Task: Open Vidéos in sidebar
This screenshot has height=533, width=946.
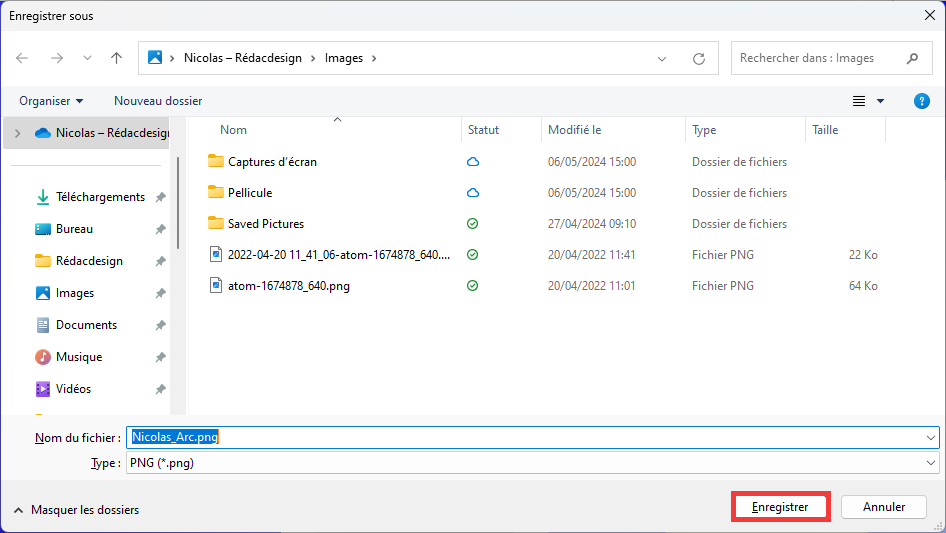Action: [74, 389]
